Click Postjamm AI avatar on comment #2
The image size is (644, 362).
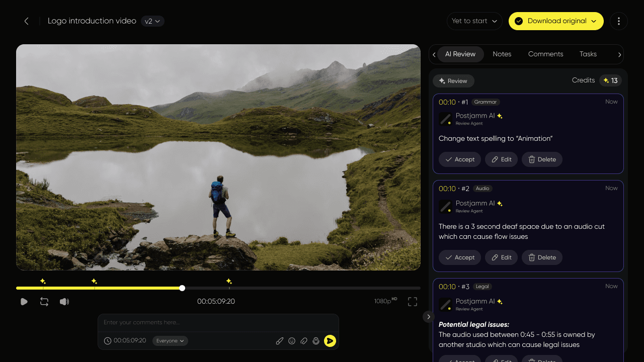pos(445,207)
